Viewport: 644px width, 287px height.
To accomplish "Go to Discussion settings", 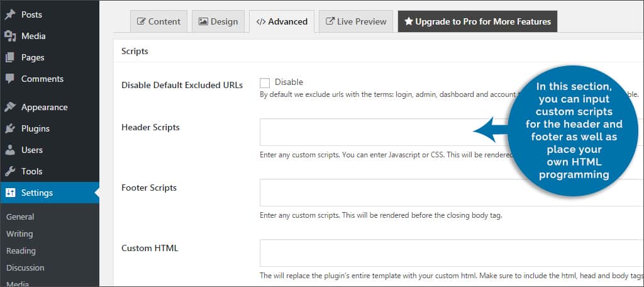I will (25, 267).
